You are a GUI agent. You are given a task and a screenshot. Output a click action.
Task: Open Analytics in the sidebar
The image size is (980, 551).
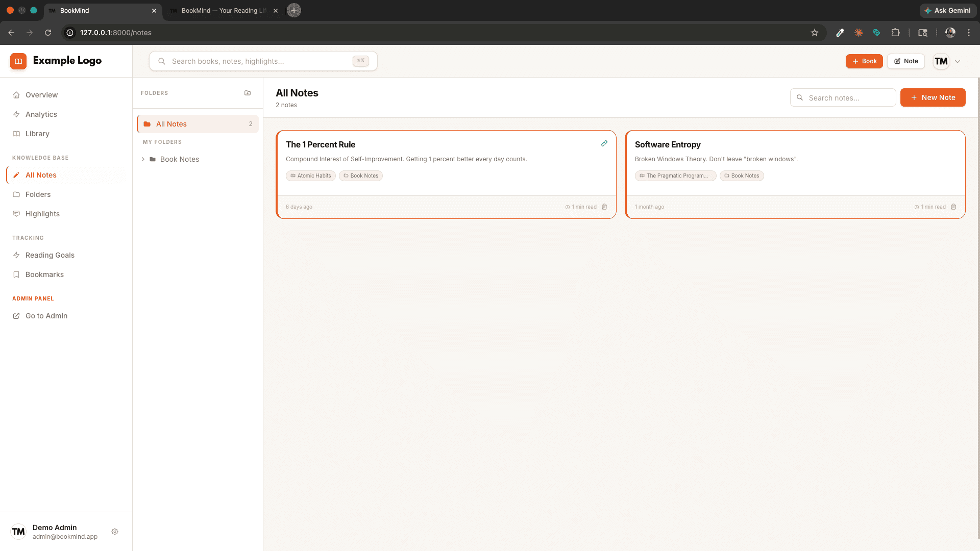(66, 114)
